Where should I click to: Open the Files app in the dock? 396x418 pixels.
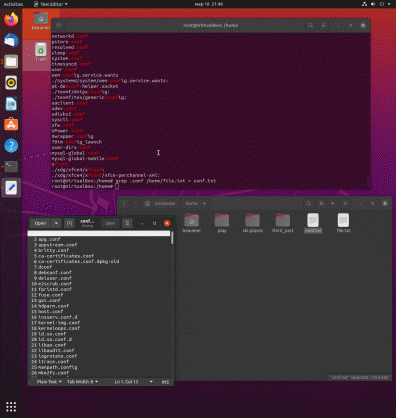pos(11,61)
